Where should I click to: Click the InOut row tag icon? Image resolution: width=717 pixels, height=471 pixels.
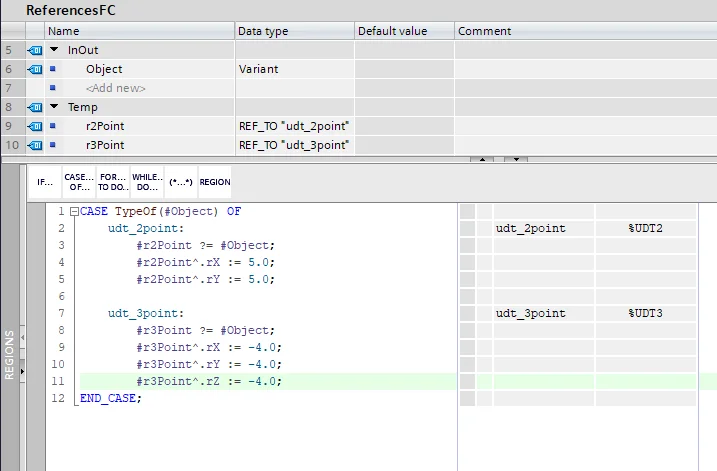click(35, 50)
